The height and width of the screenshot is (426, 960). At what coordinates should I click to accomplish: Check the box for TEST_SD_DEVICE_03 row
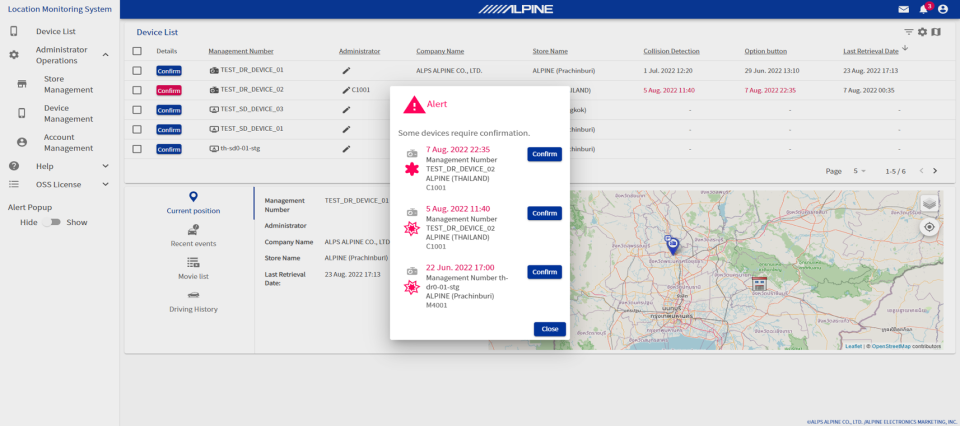pos(137,110)
